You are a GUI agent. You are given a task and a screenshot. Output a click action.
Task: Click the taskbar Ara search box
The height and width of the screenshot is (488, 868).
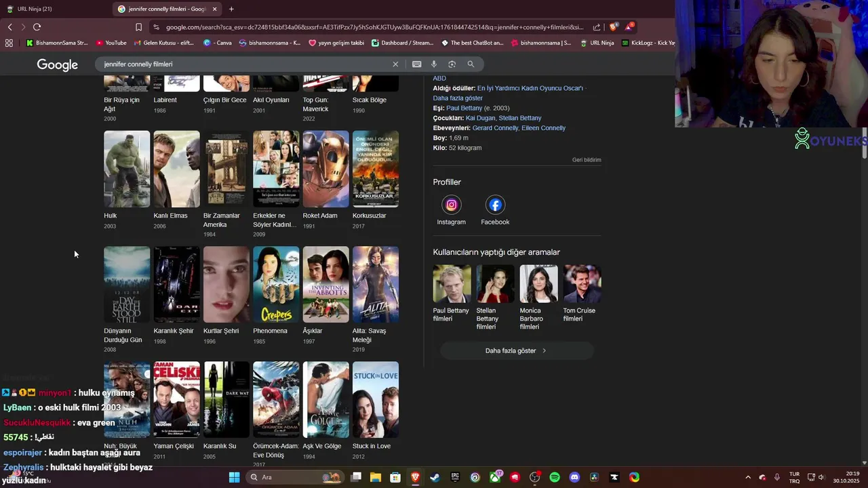point(296,477)
